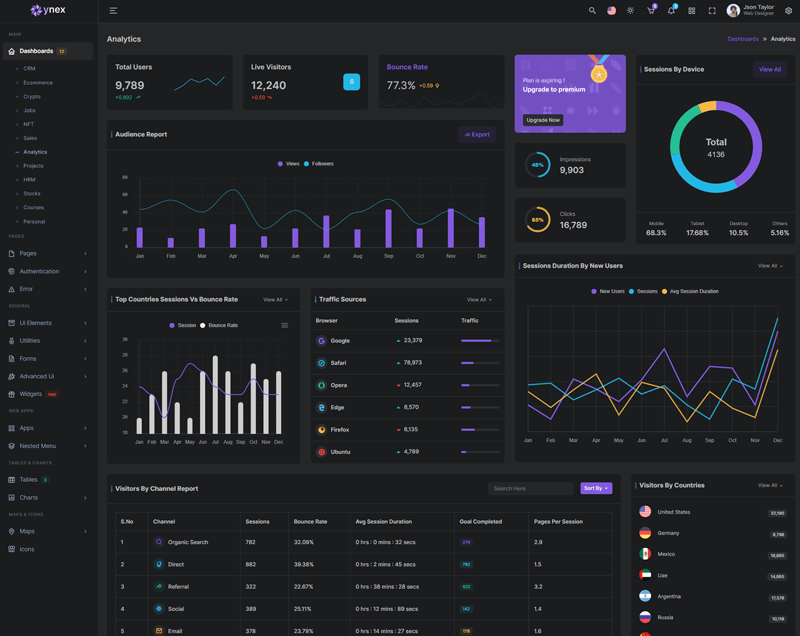Toggle the Bounce Rate legend item
This screenshot has width=800, height=636.
pyautogui.click(x=219, y=326)
